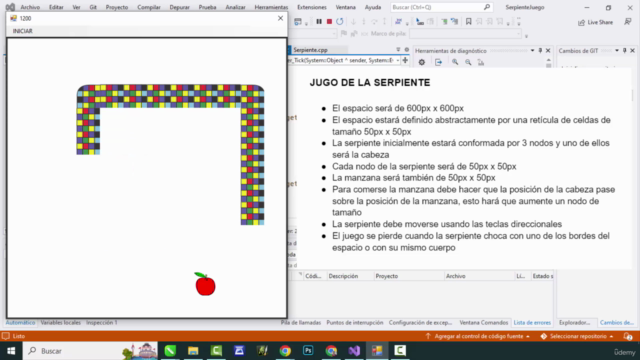Switch to the Serpiente.cpp editor tab
640x360 pixels.
pos(311,50)
